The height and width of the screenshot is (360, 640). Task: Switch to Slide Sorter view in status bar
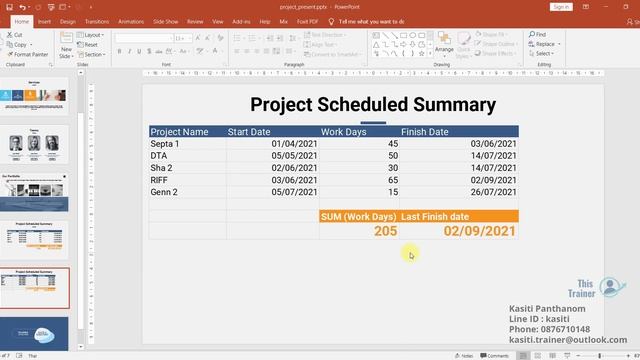(538, 356)
